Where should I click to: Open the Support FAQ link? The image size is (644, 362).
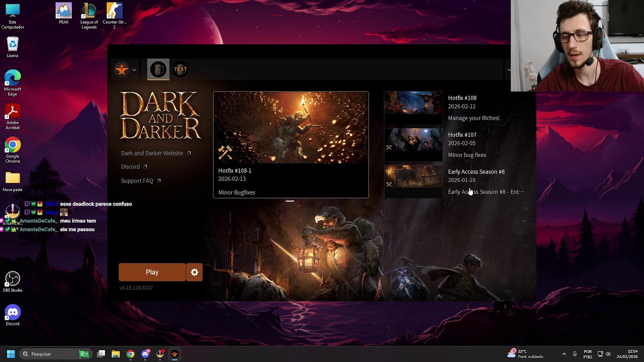(x=141, y=181)
